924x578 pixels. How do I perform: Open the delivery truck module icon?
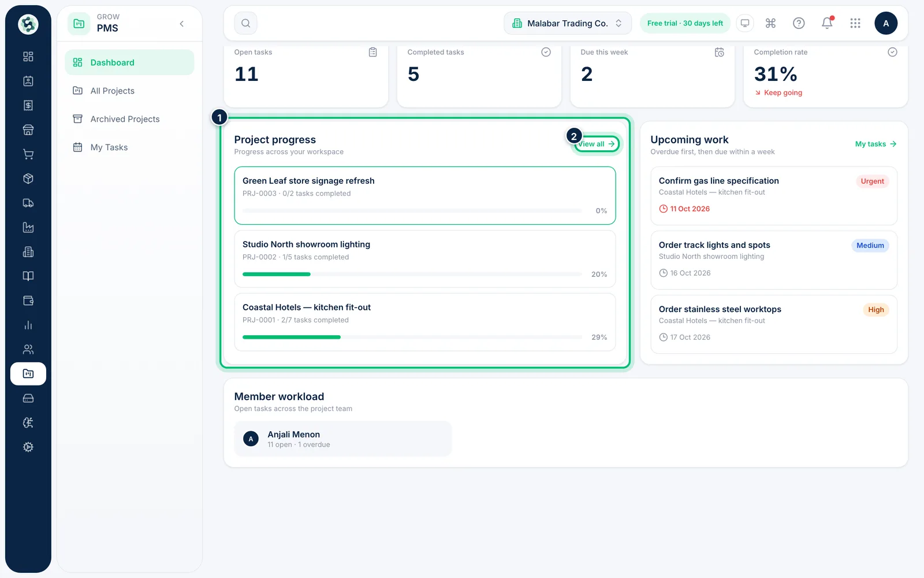[28, 203]
